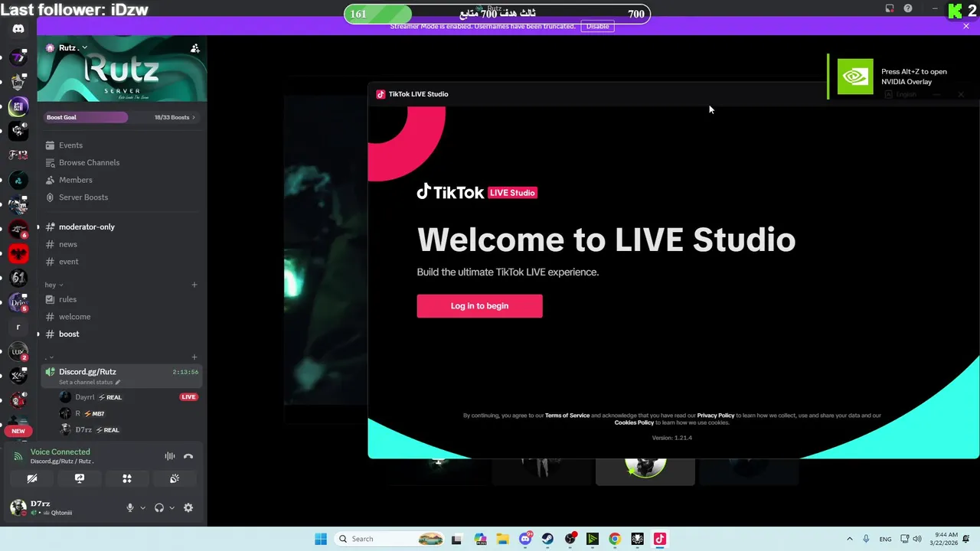Open the Discord inbox icon at top
980x551 pixels.
pyautogui.click(x=890, y=8)
